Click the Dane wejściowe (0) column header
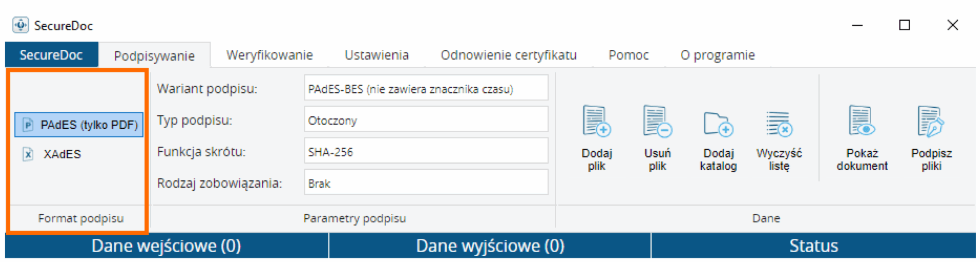The height and width of the screenshot is (262, 980). click(166, 246)
